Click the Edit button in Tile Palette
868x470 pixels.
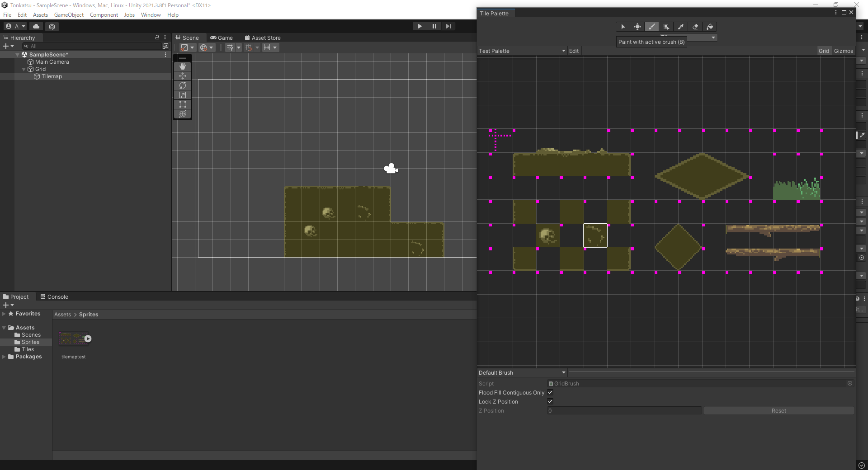tap(573, 51)
